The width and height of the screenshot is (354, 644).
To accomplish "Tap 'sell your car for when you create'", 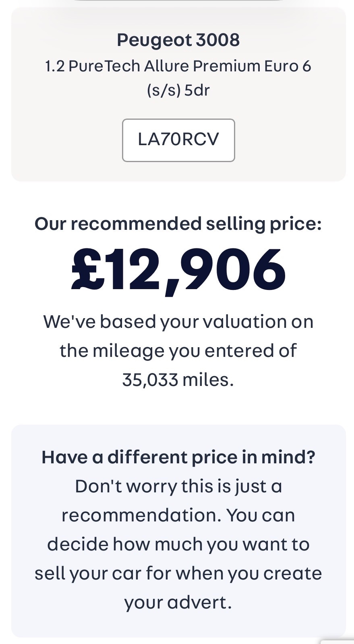I will pos(178,573).
